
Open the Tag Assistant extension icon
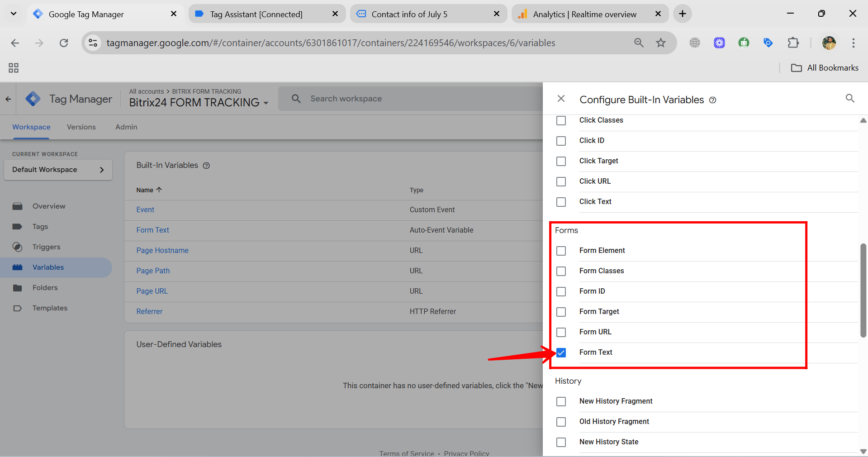(x=768, y=43)
